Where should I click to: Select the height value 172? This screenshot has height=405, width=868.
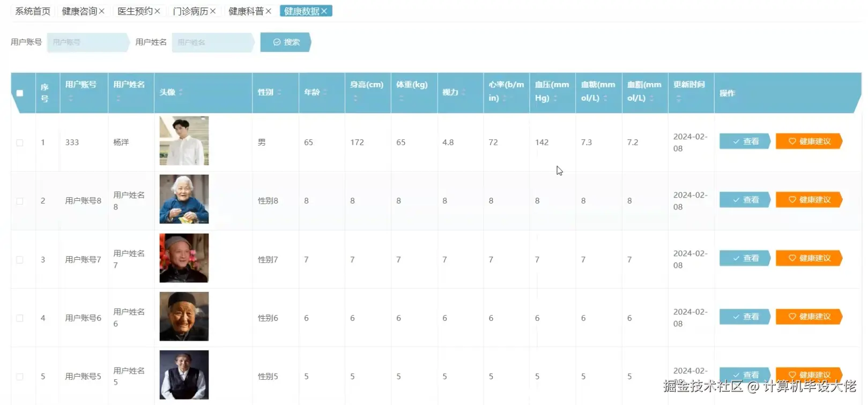click(x=357, y=142)
